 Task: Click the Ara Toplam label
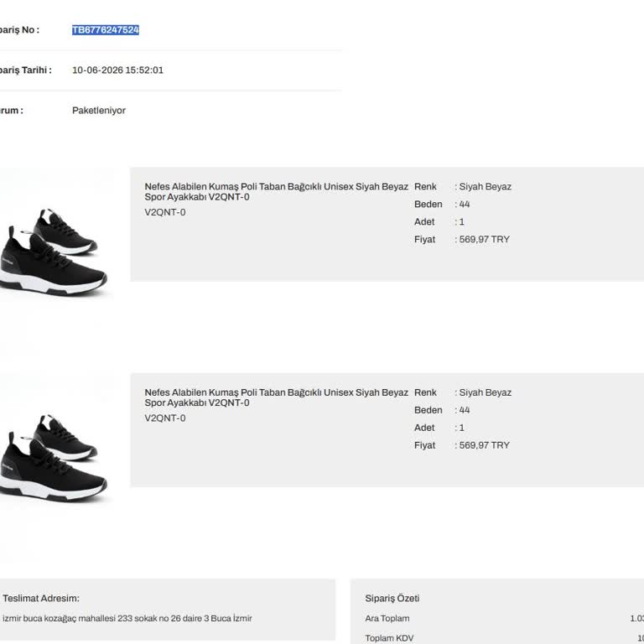tap(387, 618)
